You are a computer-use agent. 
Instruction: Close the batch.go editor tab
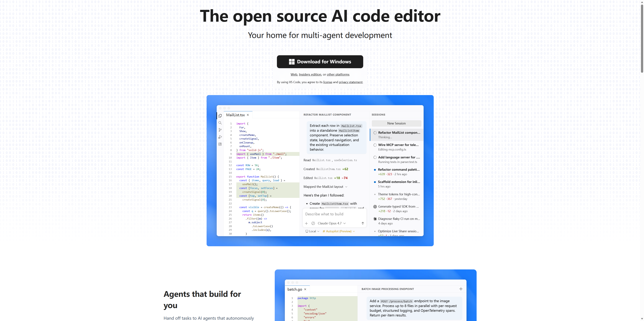click(x=305, y=289)
